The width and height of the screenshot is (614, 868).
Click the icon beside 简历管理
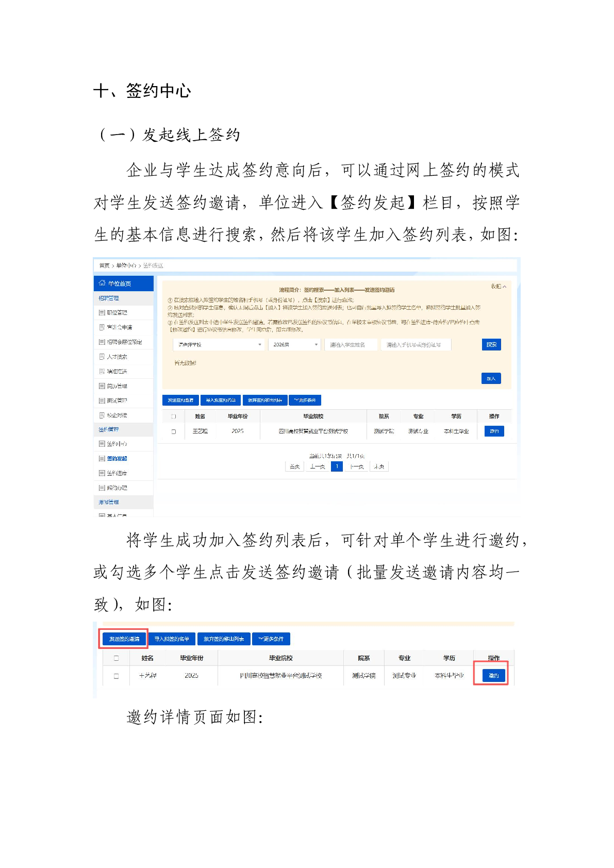[x=102, y=386]
